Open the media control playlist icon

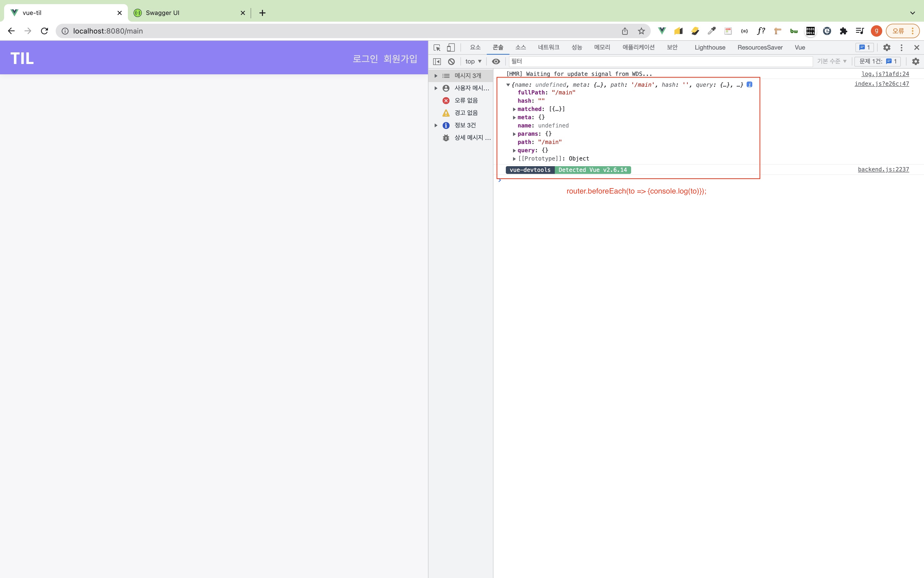(x=860, y=31)
